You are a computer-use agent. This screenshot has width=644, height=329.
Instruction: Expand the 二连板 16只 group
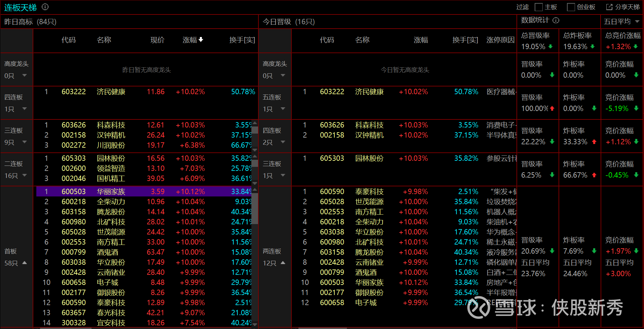click(25, 175)
